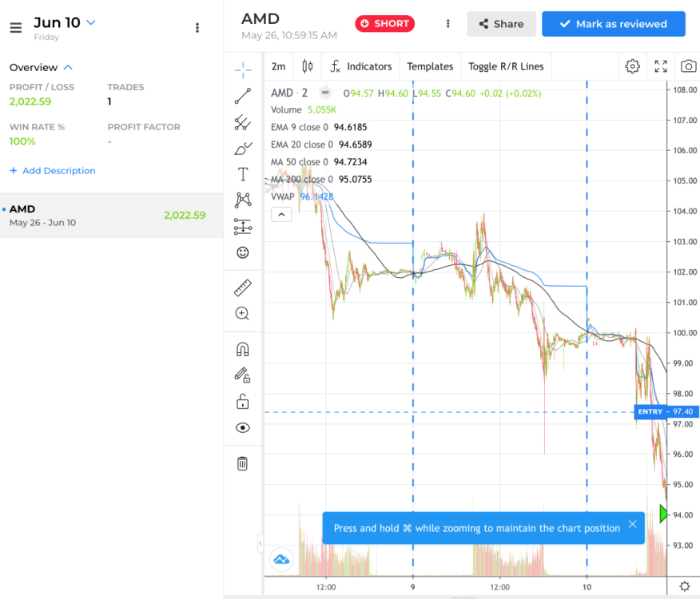Select the trend line drawing tool
The image size is (700, 599).
click(243, 97)
